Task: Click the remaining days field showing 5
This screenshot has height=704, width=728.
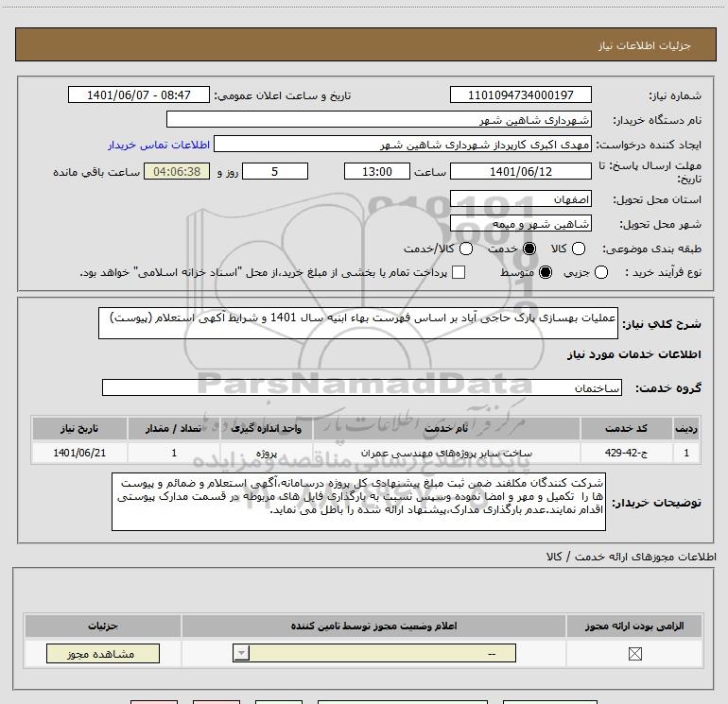Action: tap(275, 171)
